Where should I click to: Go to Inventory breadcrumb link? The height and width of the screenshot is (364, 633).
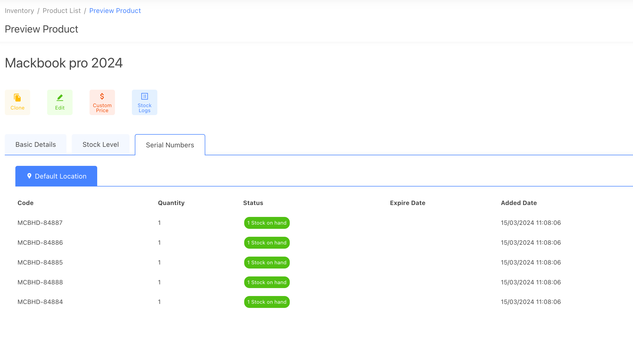coord(19,11)
